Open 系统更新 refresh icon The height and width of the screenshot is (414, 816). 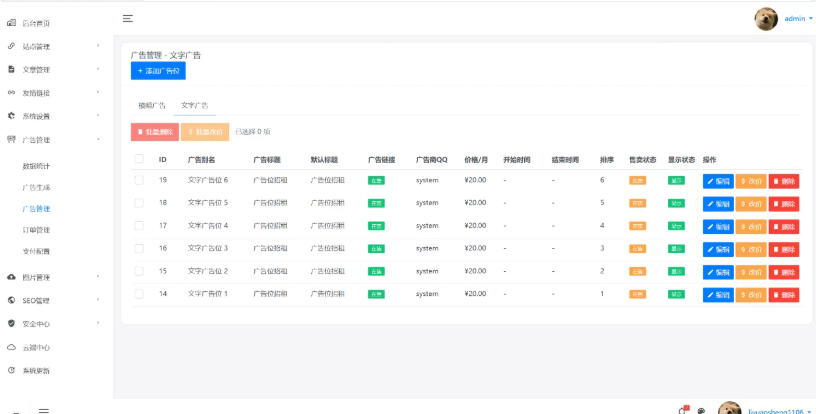(11, 370)
